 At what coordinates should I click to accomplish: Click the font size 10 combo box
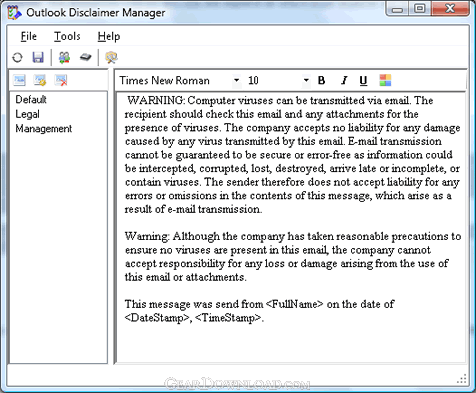click(x=278, y=80)
